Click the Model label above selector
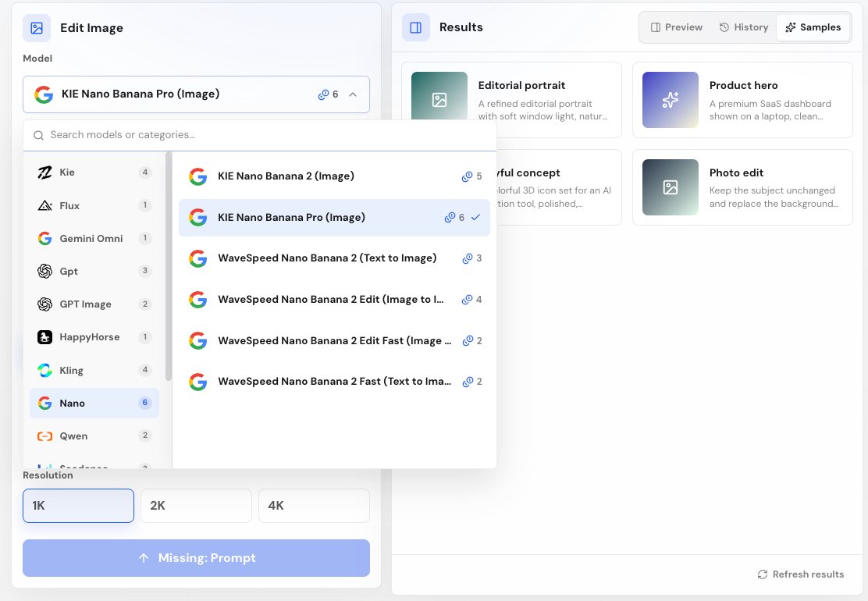 37,59
